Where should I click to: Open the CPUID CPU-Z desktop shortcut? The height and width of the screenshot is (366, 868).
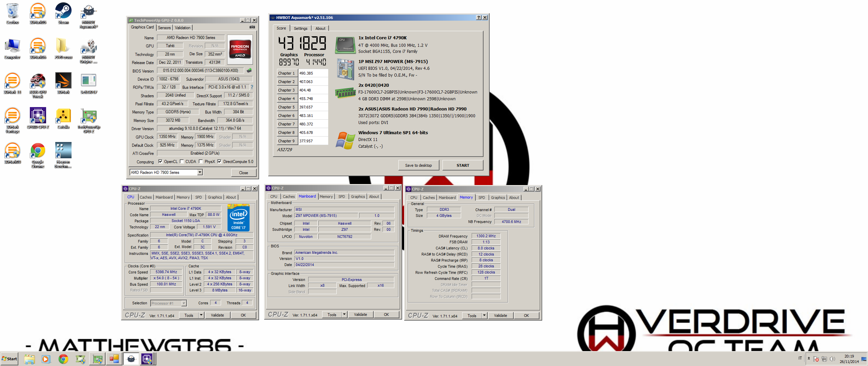(38, 118)
